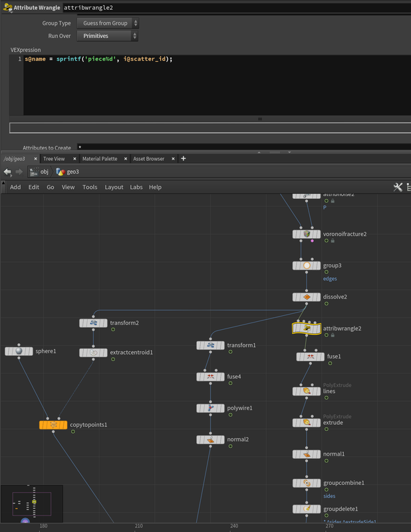Click the 'sides' label under groupcombine1

click(329, 496)
